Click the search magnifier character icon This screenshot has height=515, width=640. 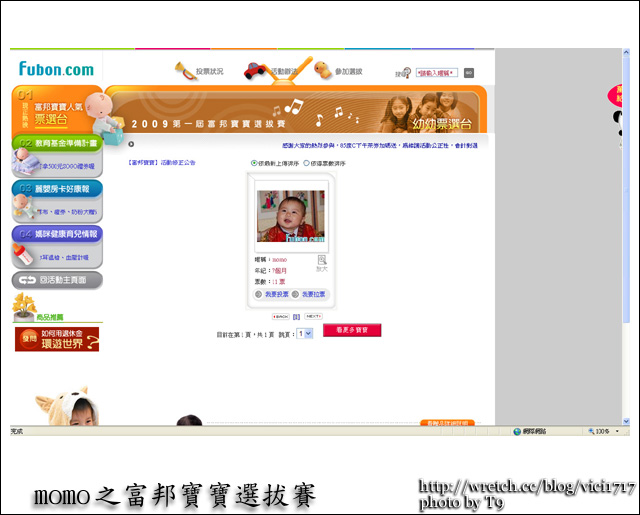pyautogui.click(x=405, y=73)
